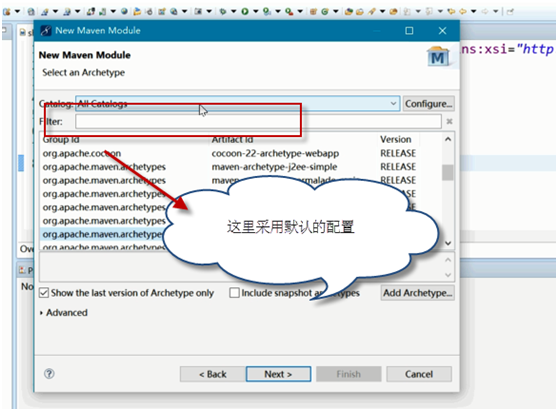
Task: Uncheck Show the last version of Archetype only
Action: [x=44, y=293]
